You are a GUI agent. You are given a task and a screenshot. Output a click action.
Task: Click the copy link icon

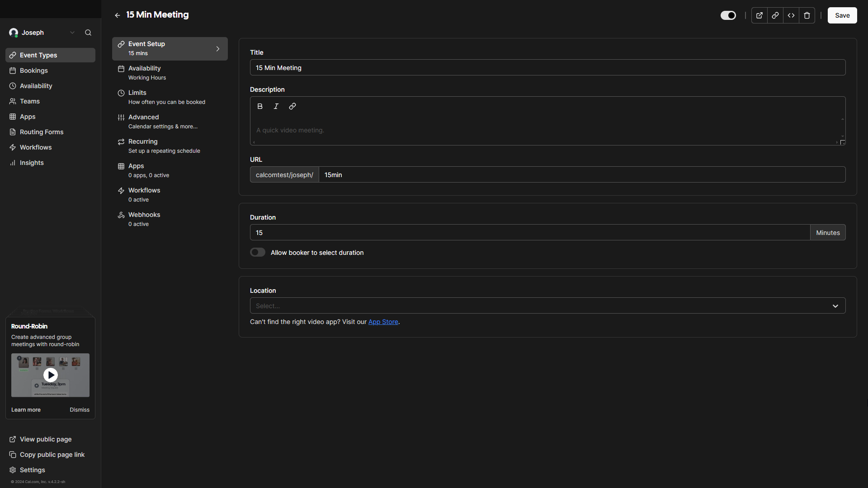point(776,15)
